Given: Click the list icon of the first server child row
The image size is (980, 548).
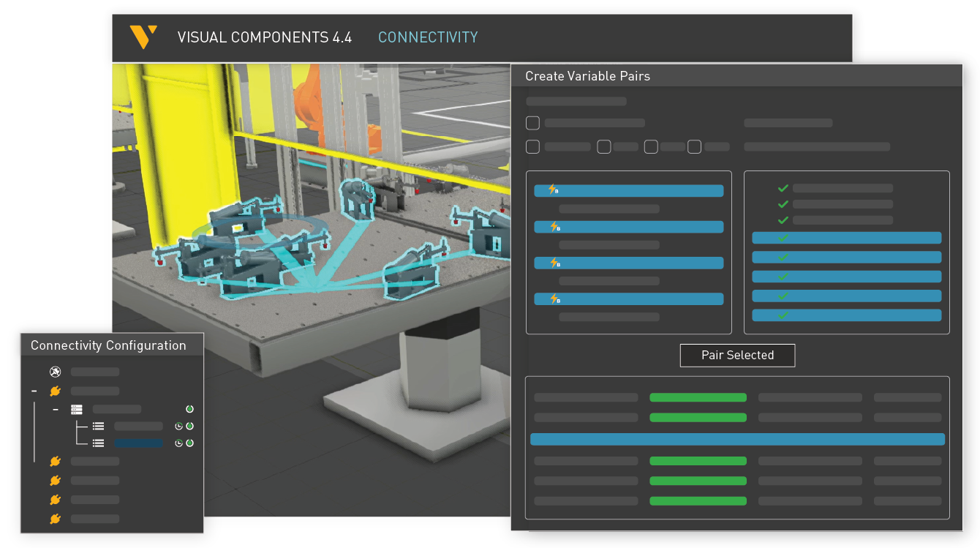Looking at the screenshot, I should 98,426.
